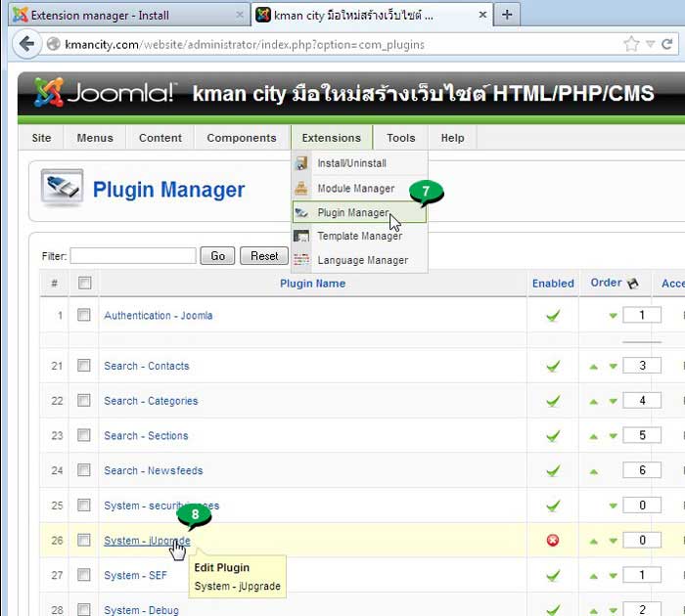Check the System - SEF checkbox
This screenshot has height=616, width=685.
[84, 575]
